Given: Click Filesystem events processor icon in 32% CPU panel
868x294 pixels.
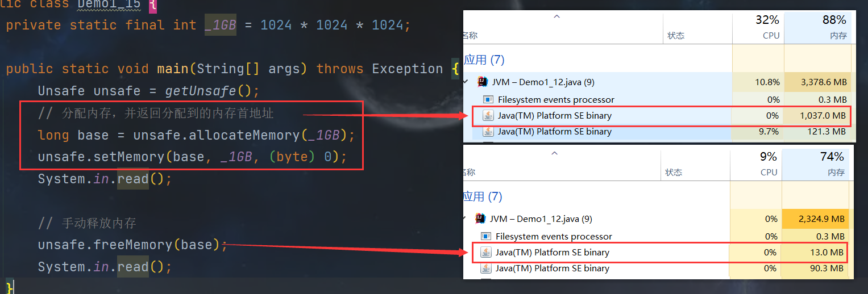Looking at the screenshot, I should point(487,100).
